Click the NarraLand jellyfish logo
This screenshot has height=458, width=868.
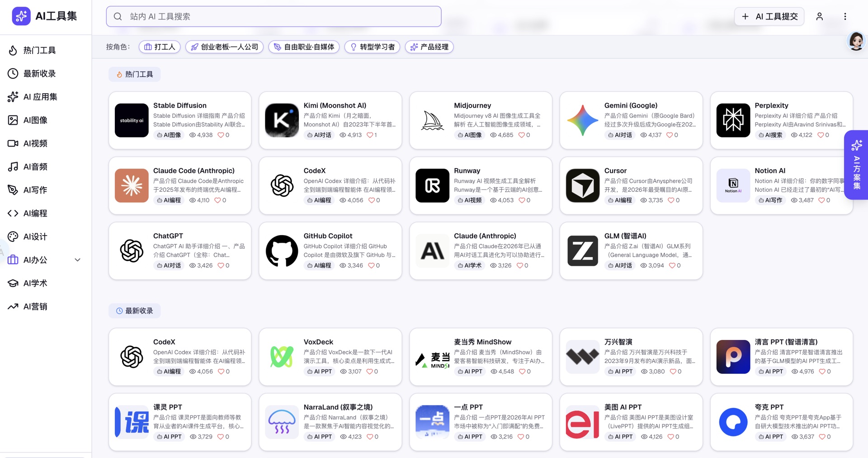point(282,422)
